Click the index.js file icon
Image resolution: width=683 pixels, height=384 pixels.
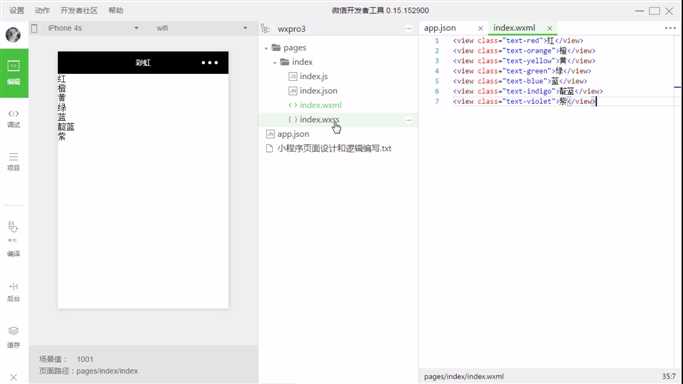[293, 76]
